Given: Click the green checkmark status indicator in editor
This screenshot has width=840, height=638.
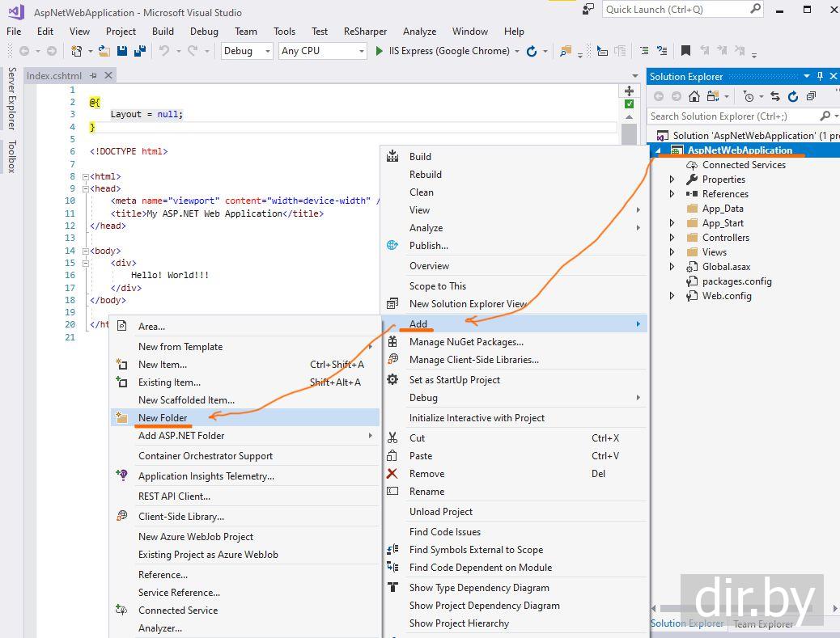Looking at the screenshot, I should click(x=629, y=104).
